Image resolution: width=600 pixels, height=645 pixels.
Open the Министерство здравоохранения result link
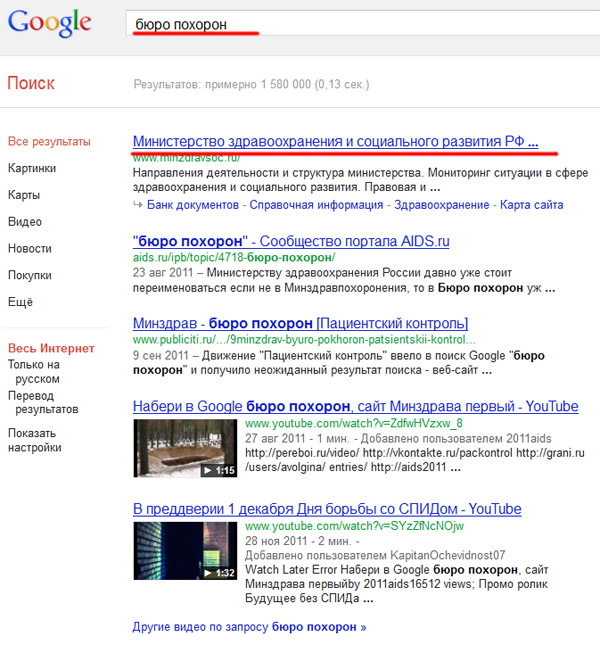[x=335, y=142]
